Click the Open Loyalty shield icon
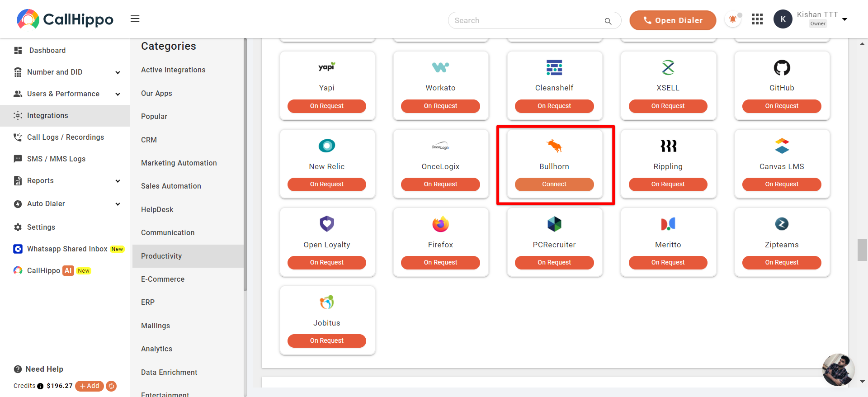 [x=327, y=224]
